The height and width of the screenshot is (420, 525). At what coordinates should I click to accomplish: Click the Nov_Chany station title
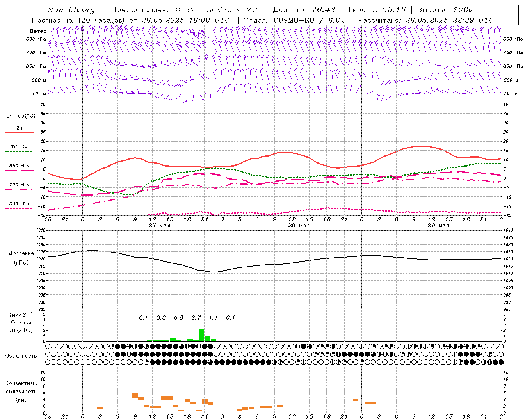click(71, 10)
